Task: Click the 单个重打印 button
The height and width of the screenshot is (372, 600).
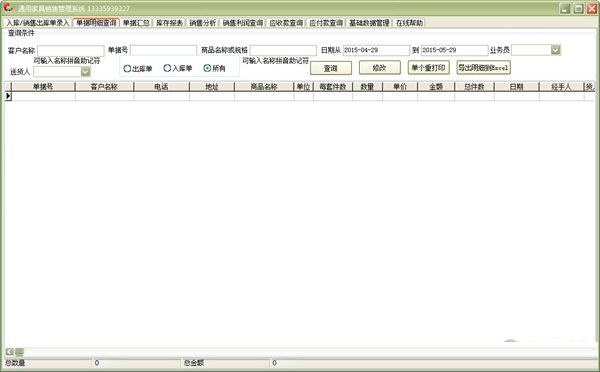Action: click(429, 68)
